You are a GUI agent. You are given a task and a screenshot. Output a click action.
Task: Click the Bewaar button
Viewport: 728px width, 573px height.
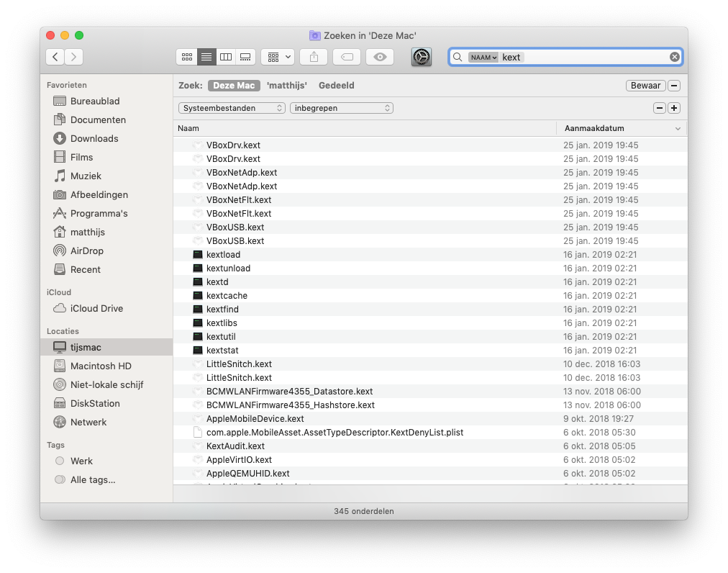(645, 86)
